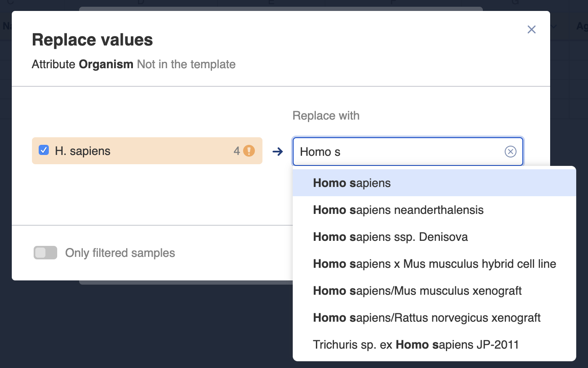Image resolution: width=588 pixels, height=368 pixels.
Task: Pick Homo sapiens ssp. Denisova
Action: click(x=434, y=237)
